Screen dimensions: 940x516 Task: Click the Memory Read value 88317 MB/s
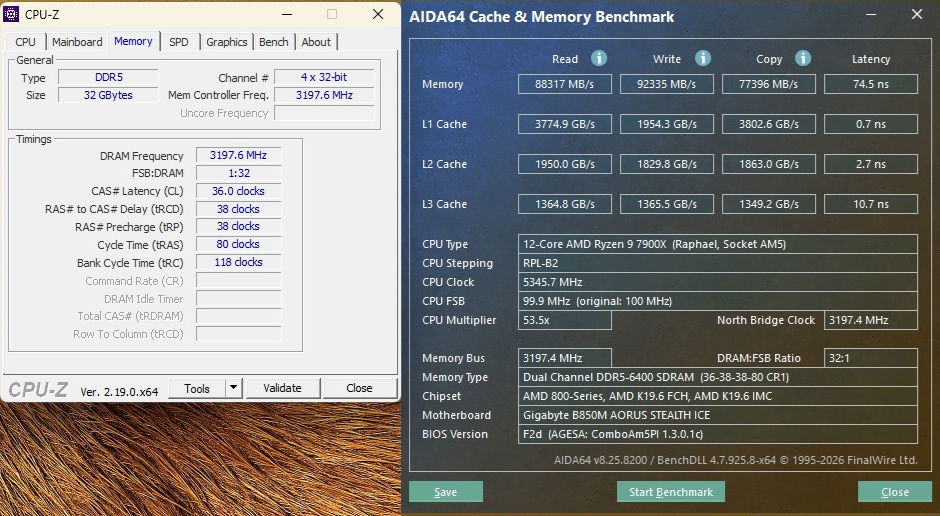[565, 84]
